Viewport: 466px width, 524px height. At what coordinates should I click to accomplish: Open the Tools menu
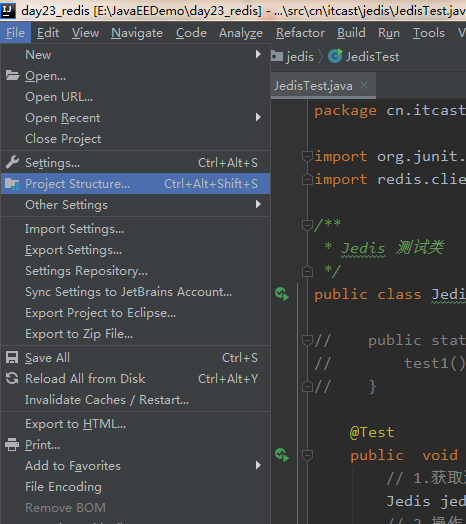click(x=429, y=33)
